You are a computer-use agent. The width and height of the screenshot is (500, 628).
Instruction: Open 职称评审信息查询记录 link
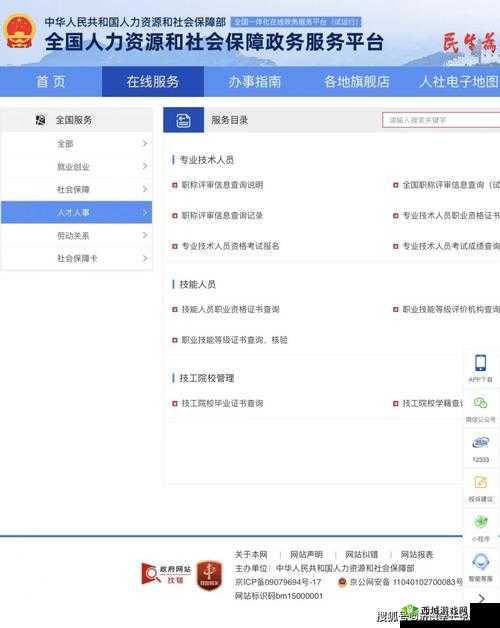tap(222, 215)
